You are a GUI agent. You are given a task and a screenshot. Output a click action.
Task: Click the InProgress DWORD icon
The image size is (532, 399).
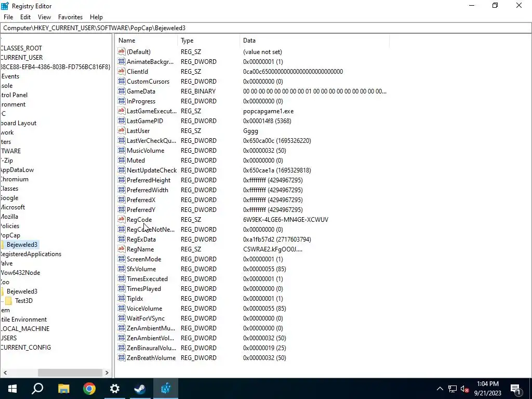click(x=122, y=101)
